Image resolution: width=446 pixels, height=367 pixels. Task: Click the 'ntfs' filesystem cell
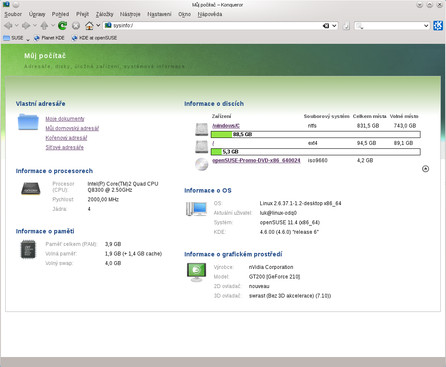[x=312, y=126]
